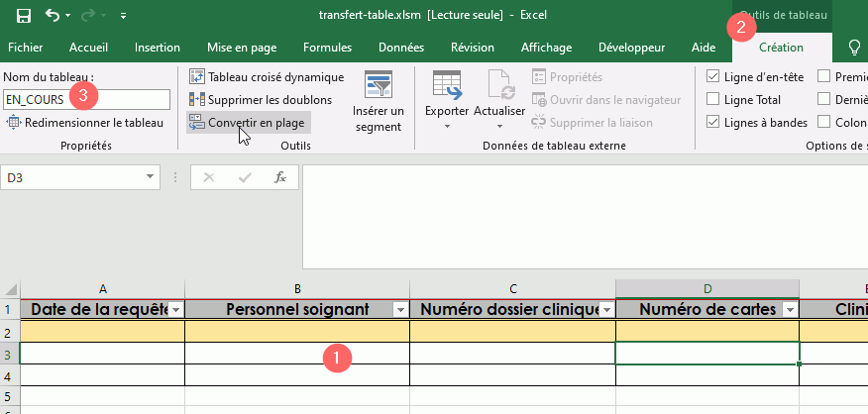Click the lightbulb Tell Me icon
Viewport: 868px width, 414px height.
[x=855, y=49]
